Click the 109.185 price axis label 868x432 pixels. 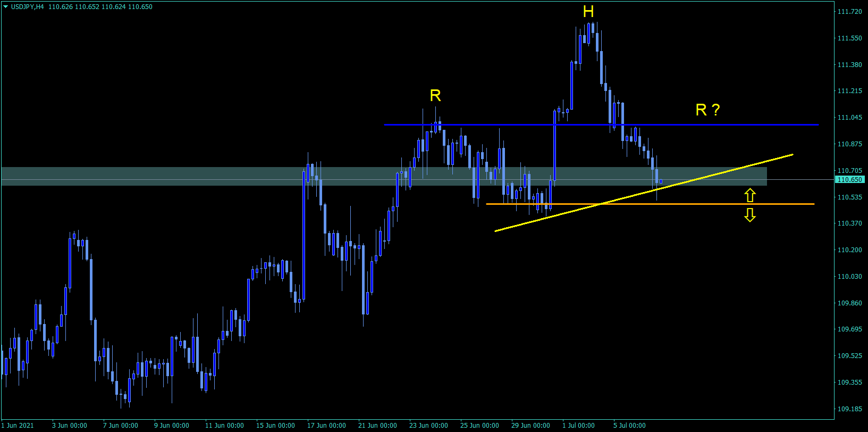coord(849,409)
